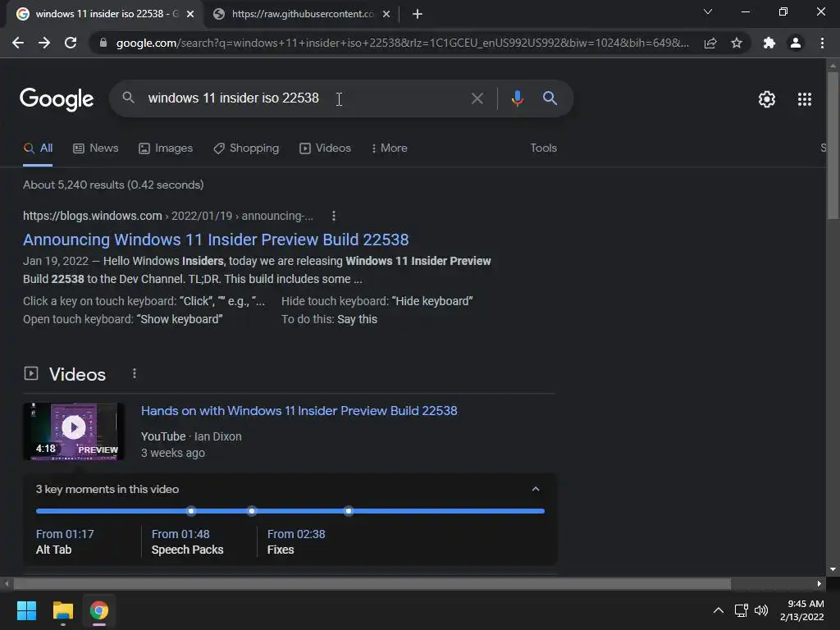
Task: Open Announcing Windows 11 Insider Preview link
Action: coord(216,240)
